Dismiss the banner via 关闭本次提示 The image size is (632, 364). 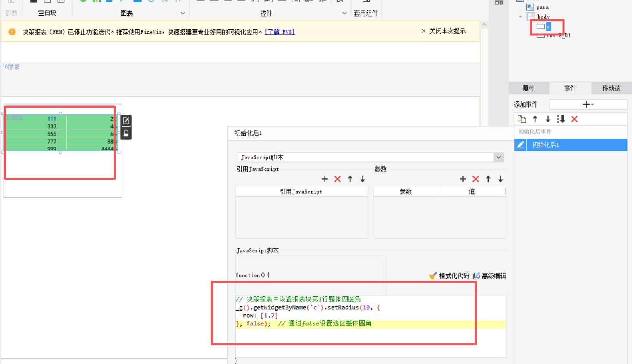click(x=443, y=31)
